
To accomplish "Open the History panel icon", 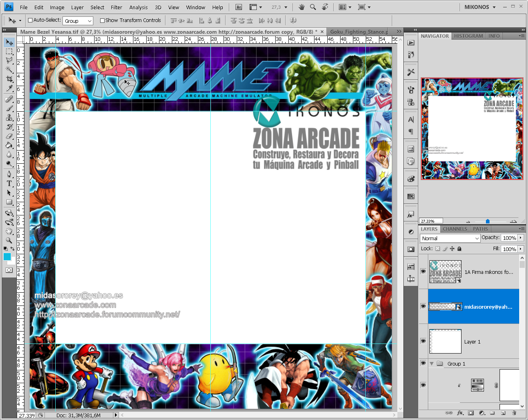I will [x=411, y=54].
